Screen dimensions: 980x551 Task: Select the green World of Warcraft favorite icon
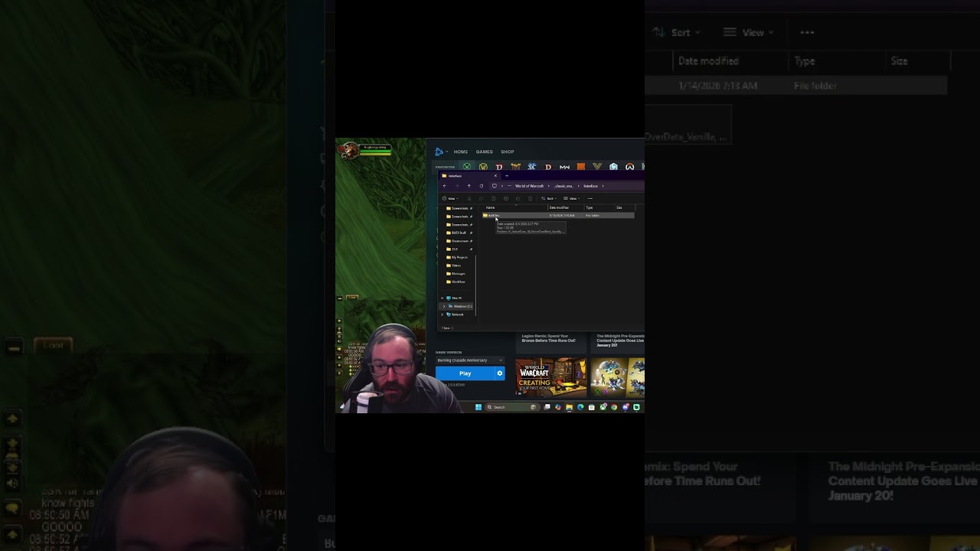tap(467, 166)
